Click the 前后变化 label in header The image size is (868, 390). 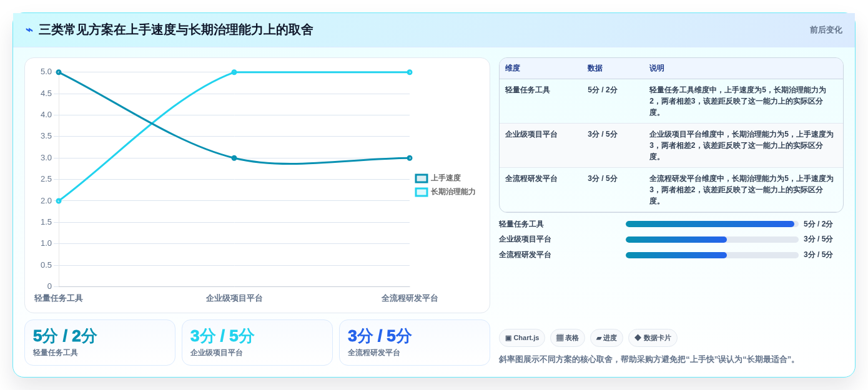click(x=826, y=30)
